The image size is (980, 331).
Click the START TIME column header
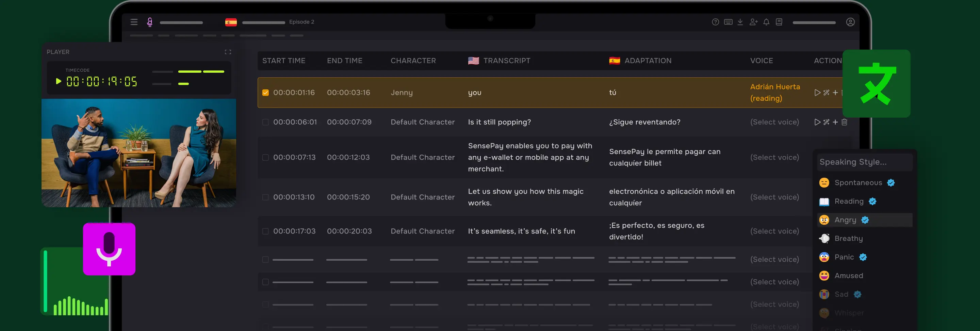(283, 61)
